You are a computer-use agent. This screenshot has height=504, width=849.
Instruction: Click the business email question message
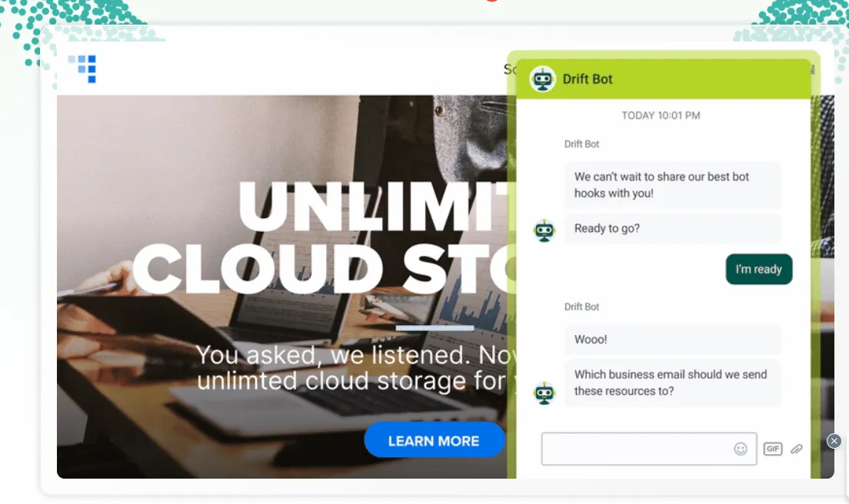tap(671, 383)
